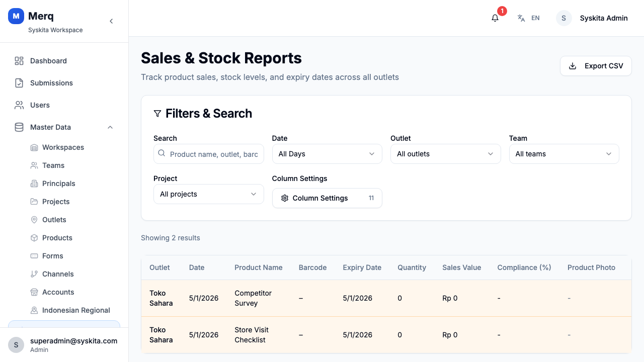Click the Users people icon
This screenshot has height=362, width=644.
tap(19, 105)
